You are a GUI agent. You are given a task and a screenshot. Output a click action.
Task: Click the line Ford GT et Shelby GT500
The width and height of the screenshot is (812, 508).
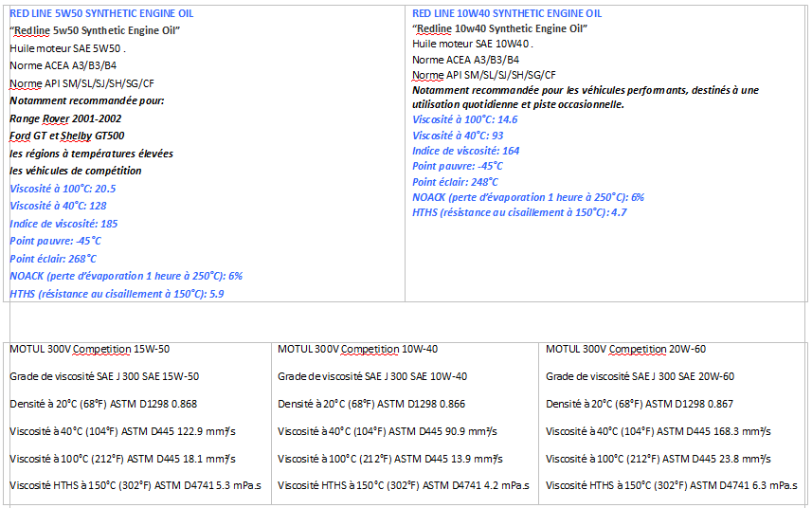67,136
